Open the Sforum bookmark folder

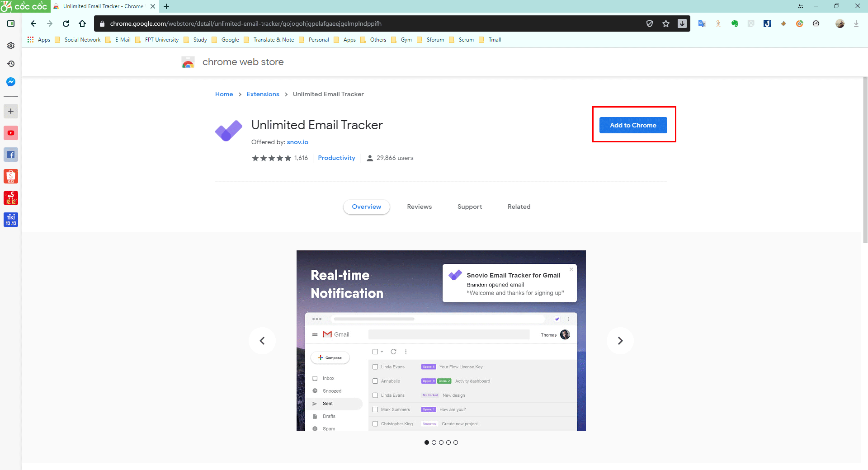(x=431, y=40)
